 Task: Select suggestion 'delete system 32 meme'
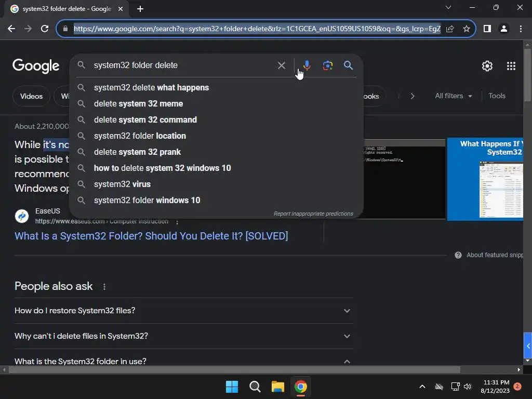point(216,103)
